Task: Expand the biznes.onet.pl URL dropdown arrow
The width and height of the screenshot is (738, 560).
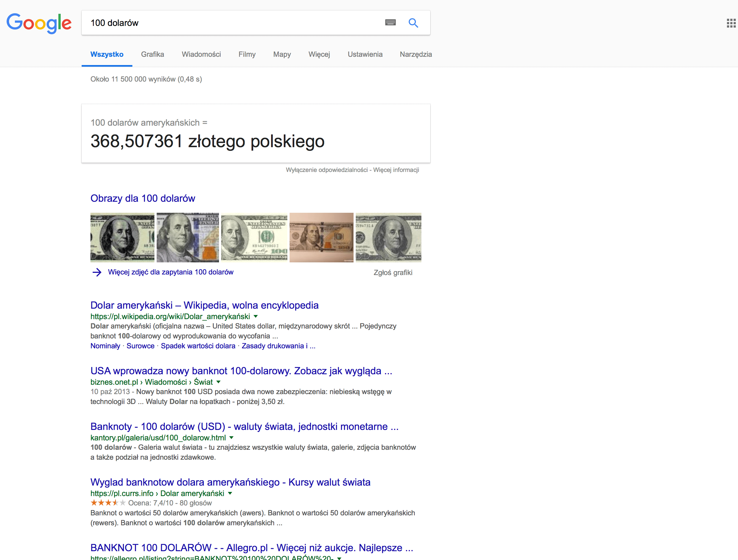Action: (x=218, y=382)
